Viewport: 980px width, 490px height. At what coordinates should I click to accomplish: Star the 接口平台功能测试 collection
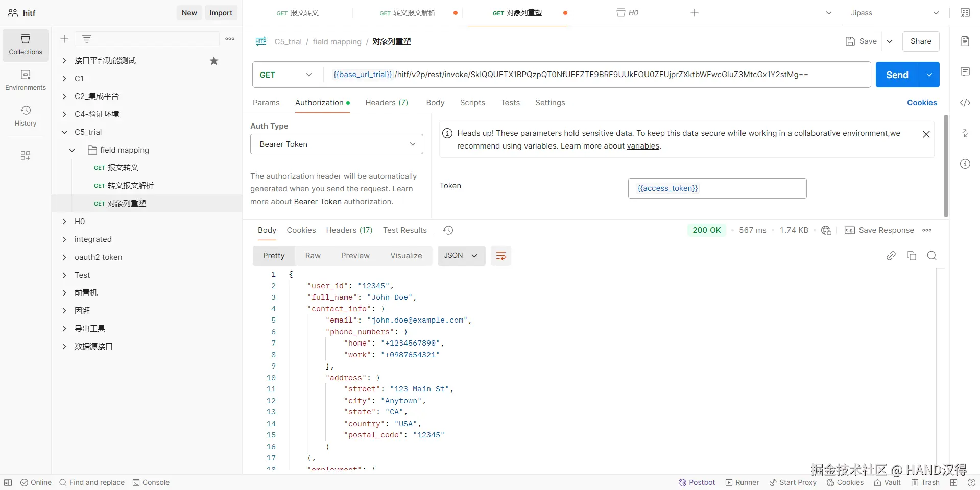click(214, 61)
